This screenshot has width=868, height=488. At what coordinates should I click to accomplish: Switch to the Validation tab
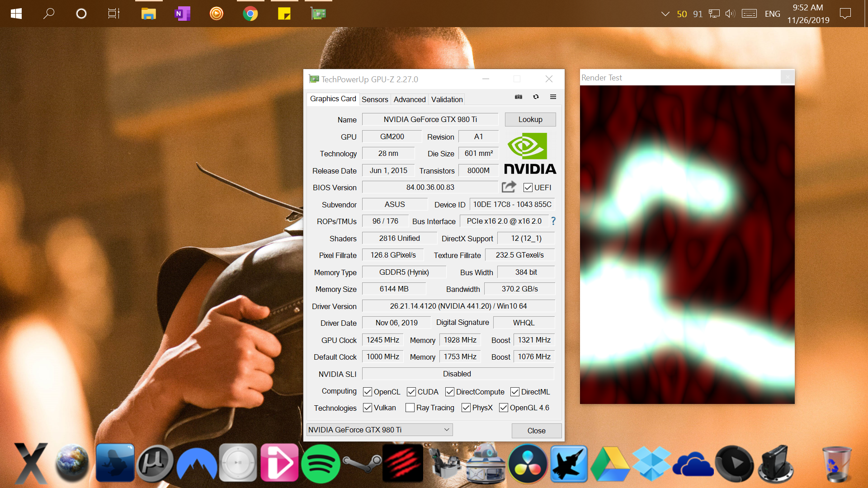click(447, 99)
